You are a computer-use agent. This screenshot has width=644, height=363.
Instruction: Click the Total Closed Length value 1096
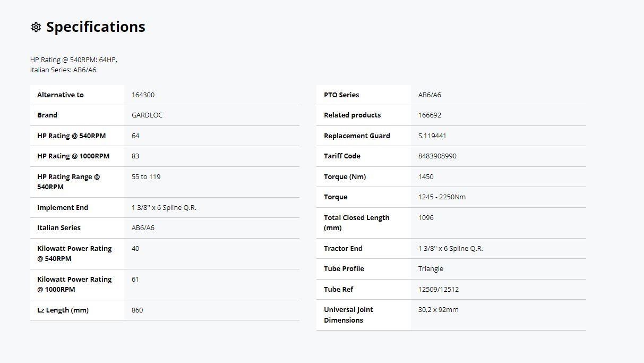tap(426, 218)
